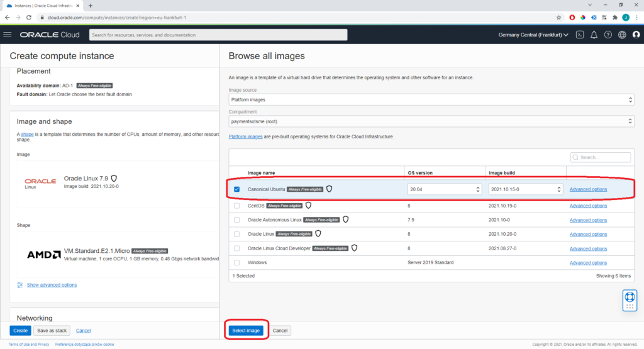Click Save as stack button

[x=52, y=331]
